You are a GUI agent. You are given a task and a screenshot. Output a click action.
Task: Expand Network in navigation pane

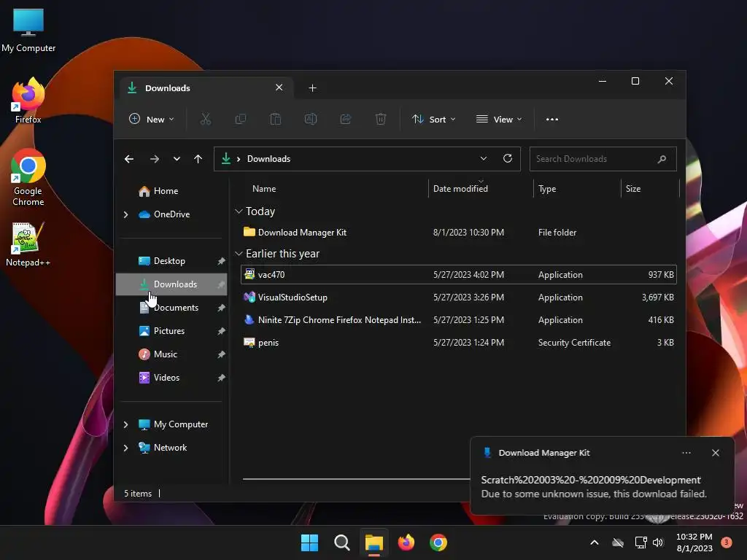tap(125, 448)
